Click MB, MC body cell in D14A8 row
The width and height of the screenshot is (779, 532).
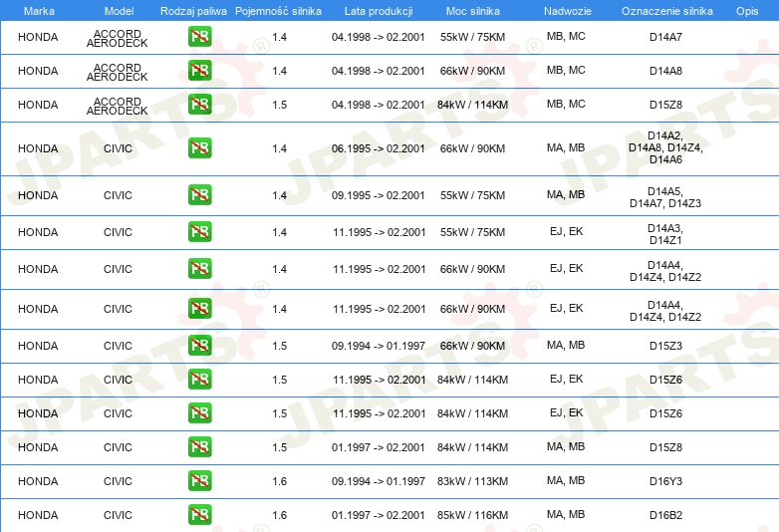[566, 70]
